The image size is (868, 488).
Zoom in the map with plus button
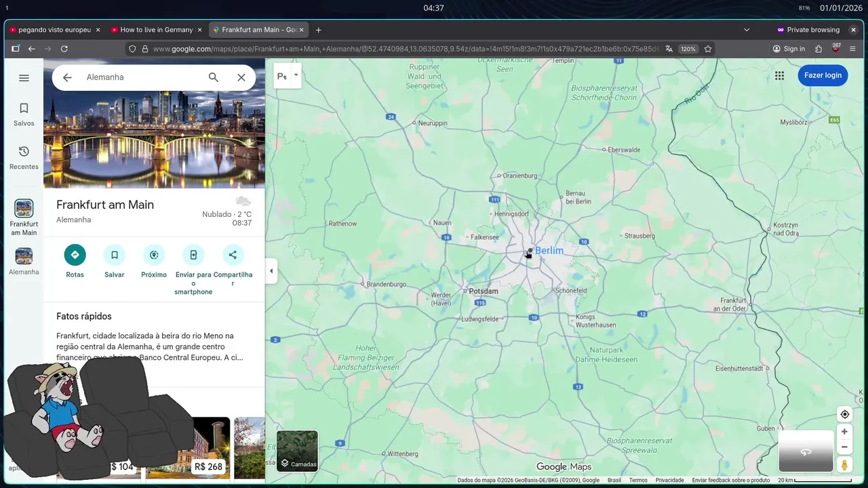[x=844, y=432]
